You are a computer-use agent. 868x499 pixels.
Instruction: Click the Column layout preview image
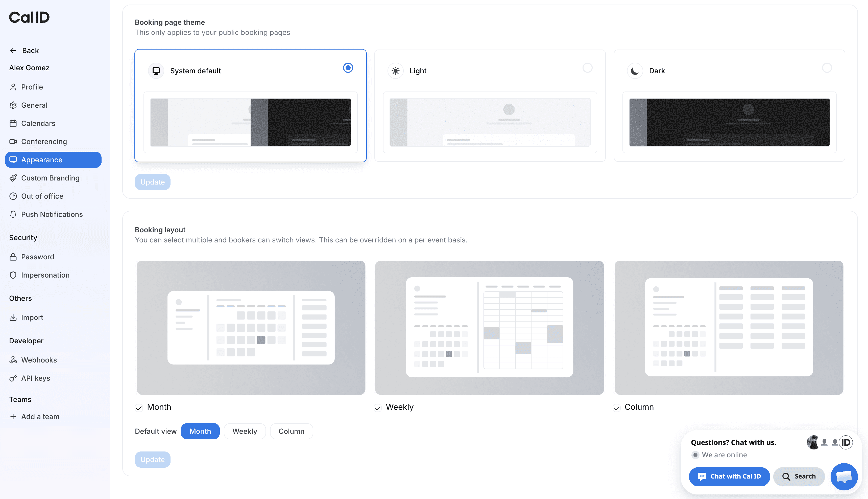tap(729, 327)
